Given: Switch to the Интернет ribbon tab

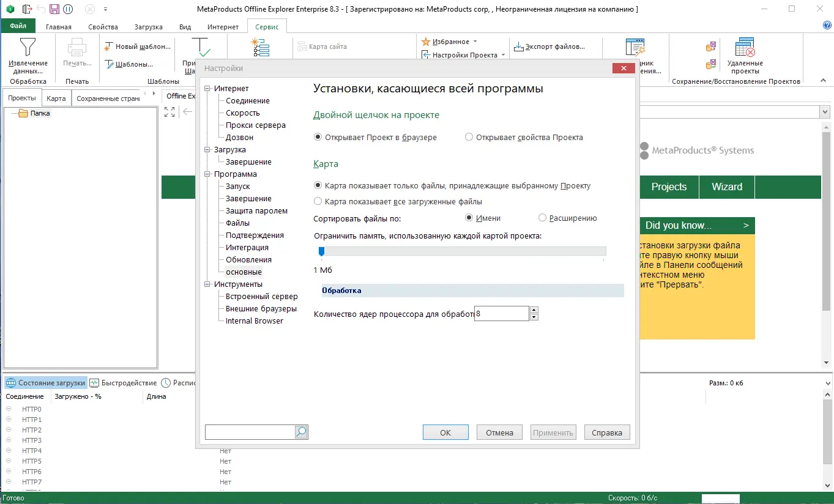Looking at the screenshot, I should tap(223, 27).
